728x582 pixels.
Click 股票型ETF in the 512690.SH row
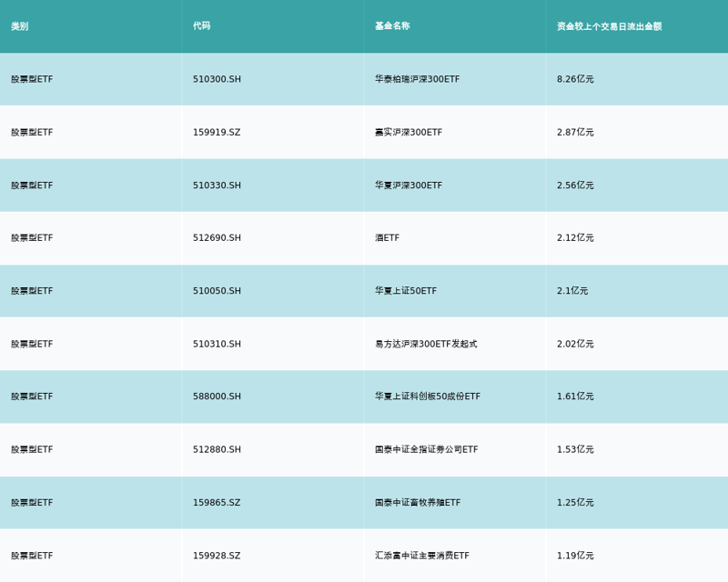click(x=32, y=237)
